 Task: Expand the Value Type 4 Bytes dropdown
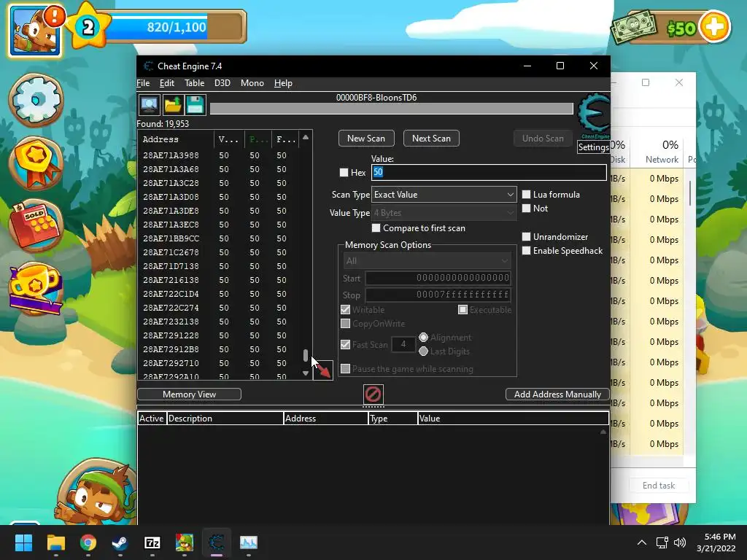[x=444, y=212]
